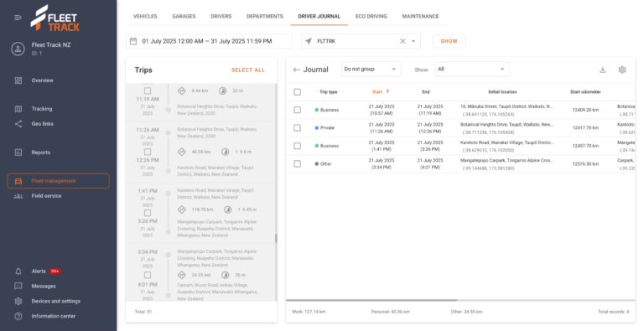
Task: Click the journal table horizontal scrollbar
Action: [x=371, y=300]
